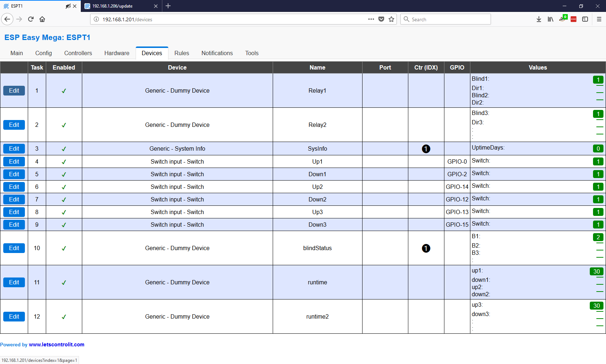The width and height of the screenshot is (606, 364).
Task: Edit the Down3 switch task
Action: pos(14,225)
